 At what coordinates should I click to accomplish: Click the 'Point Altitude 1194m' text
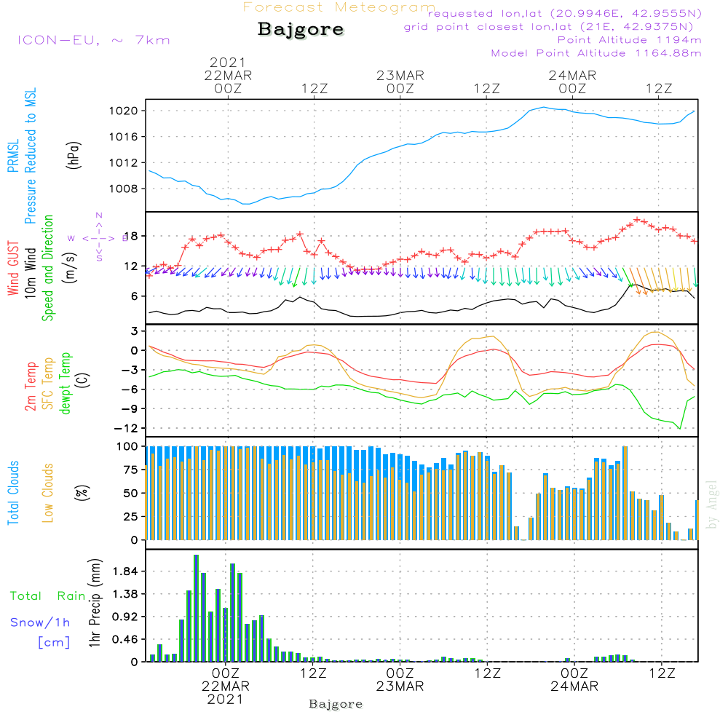point(629,40)
